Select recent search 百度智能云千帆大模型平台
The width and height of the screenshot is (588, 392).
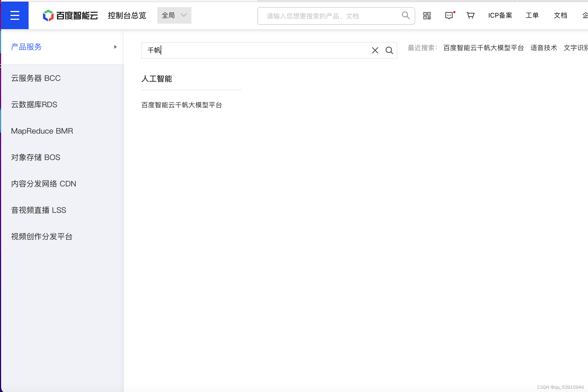pos(483,48)
